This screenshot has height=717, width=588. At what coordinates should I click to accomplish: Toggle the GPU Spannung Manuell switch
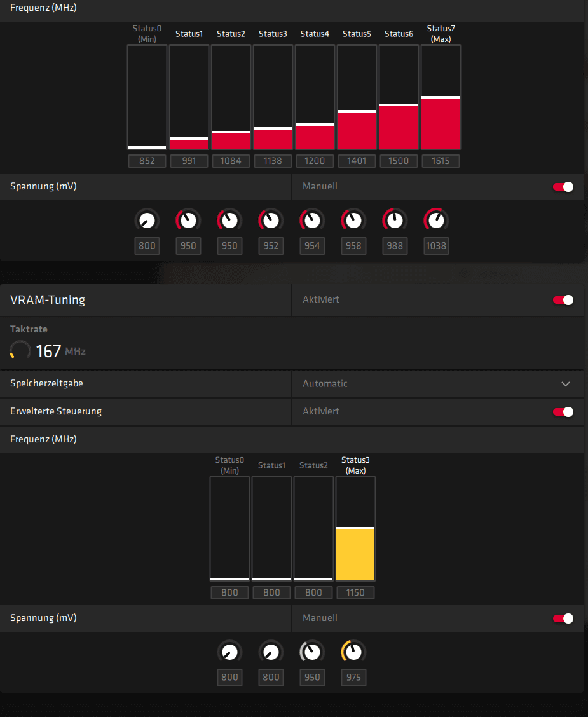(x=563, y=187)
